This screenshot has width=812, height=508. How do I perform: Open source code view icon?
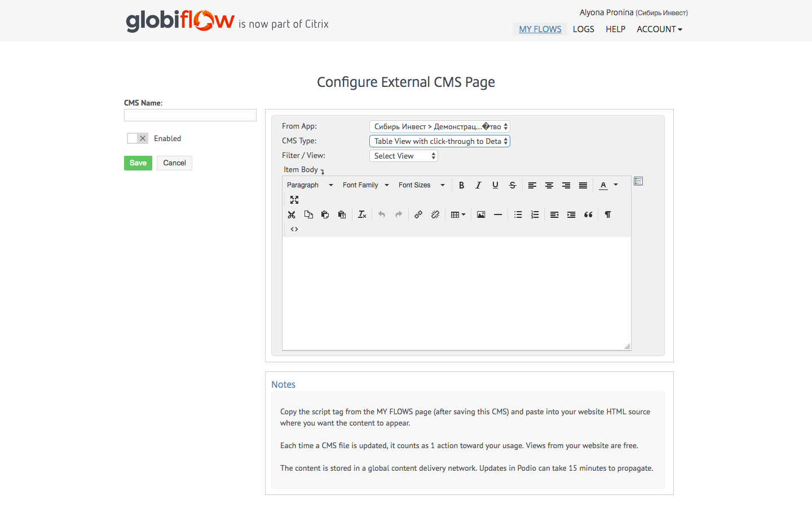tap(294, 229)
